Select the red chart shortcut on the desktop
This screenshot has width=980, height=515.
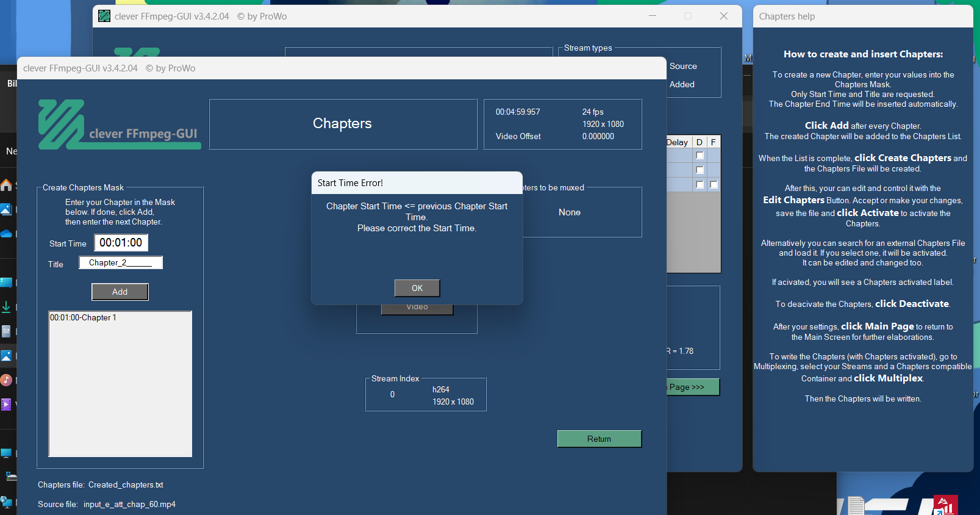point(946,505)
